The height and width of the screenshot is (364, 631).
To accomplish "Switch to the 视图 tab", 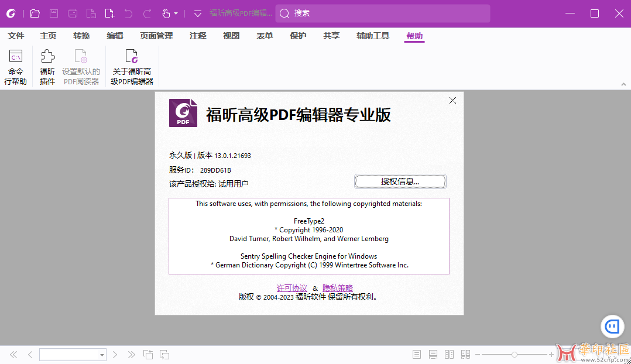I will click(x=231, y=36).
